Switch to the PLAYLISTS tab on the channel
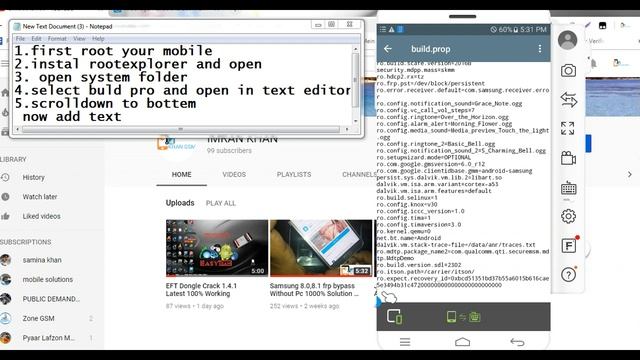Image resolution: width=640 pixels, height=360 pixels. [x=294, y=174]
